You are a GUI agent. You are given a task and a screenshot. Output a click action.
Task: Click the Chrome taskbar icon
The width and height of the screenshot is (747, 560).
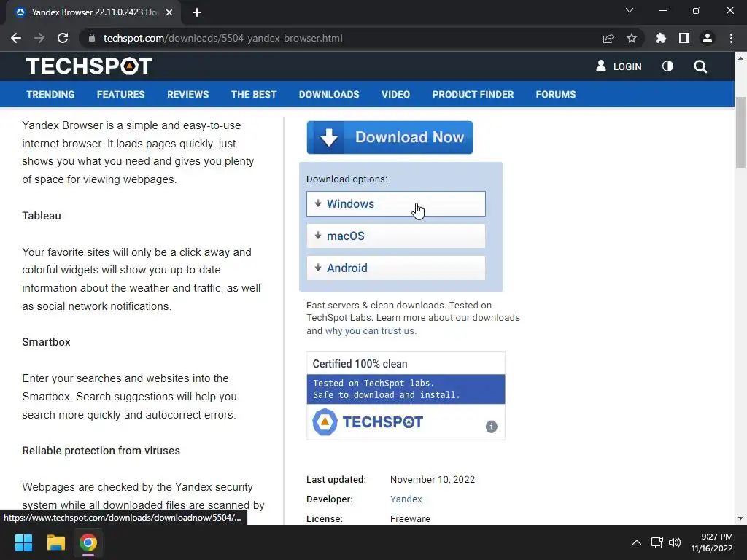pos(88,542)
